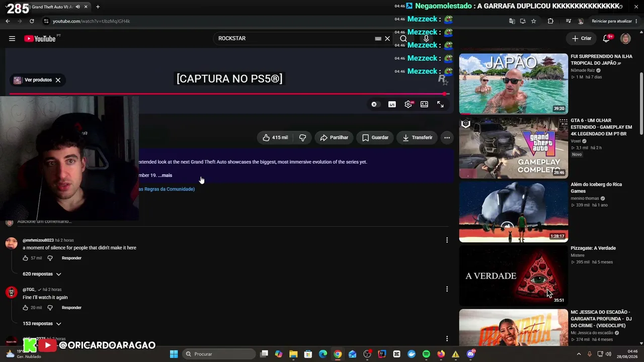Toggle subtitles on the video player

pyautogui.click(x=392, y=104)
